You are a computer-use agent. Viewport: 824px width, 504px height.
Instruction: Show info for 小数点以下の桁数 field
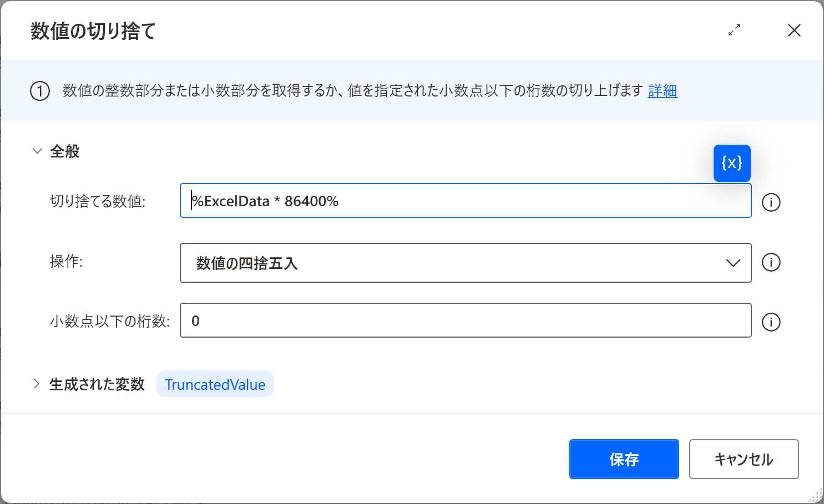coord(771,322)
